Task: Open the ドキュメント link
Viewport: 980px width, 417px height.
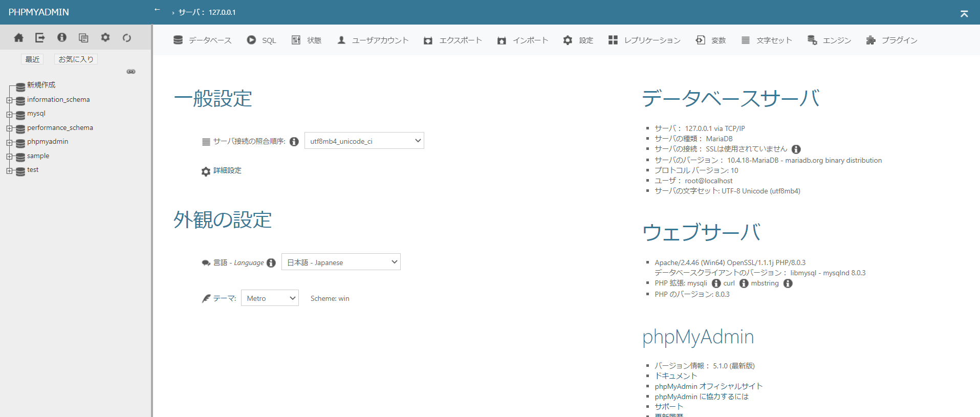Action: coord(676,376)
